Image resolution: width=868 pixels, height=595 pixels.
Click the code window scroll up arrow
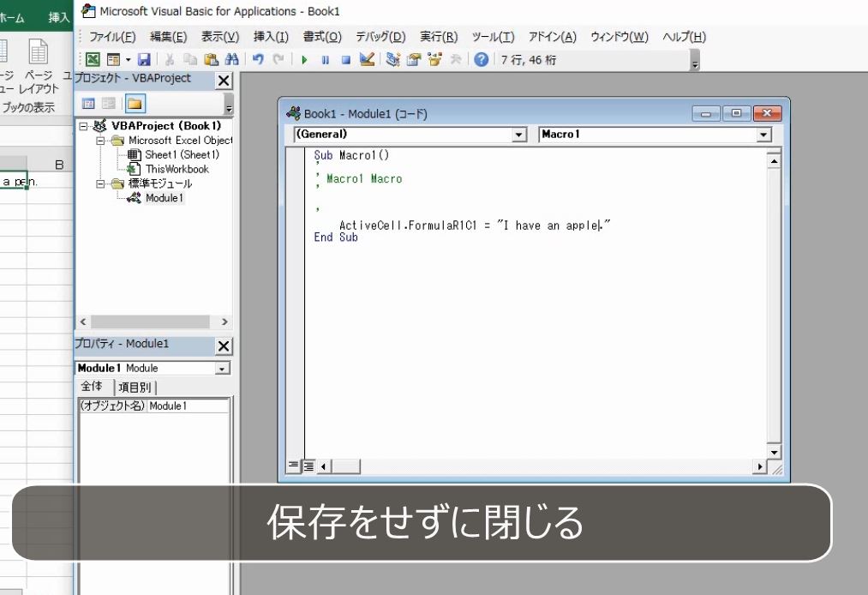[x=774, y=161]
